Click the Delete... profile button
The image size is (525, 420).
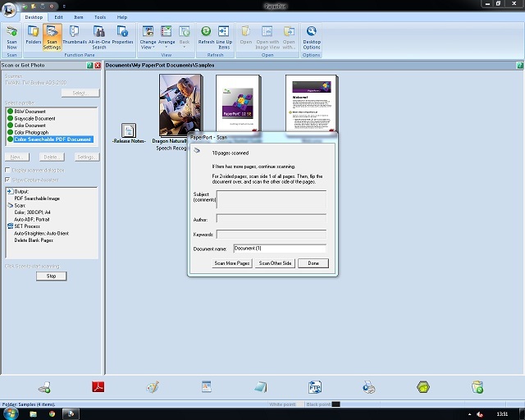tap(52, 157)
